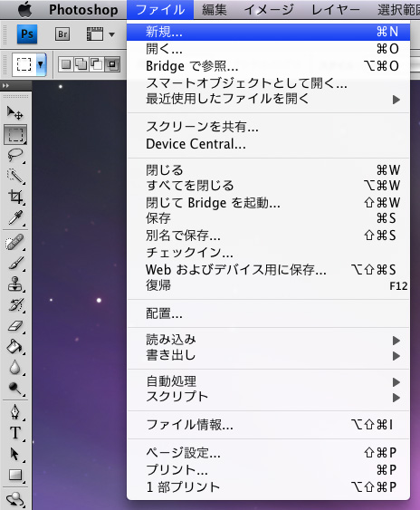Select Intersect with selection mode

(112, 64)
